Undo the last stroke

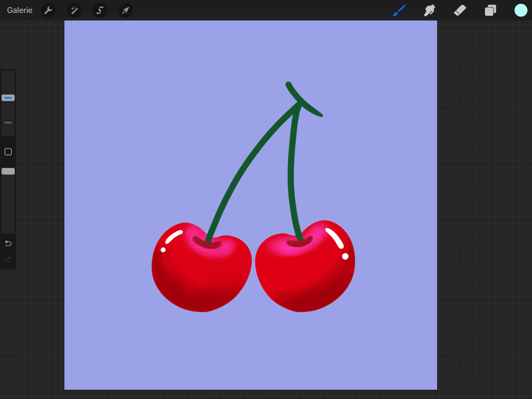point(8,243)
